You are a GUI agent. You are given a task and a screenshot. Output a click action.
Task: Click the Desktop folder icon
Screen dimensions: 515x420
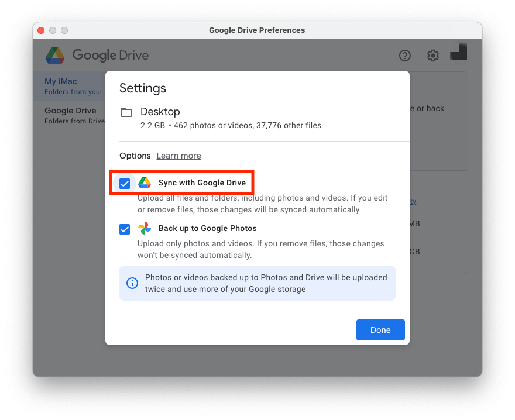pyautogui.click(x=126, y=112)
